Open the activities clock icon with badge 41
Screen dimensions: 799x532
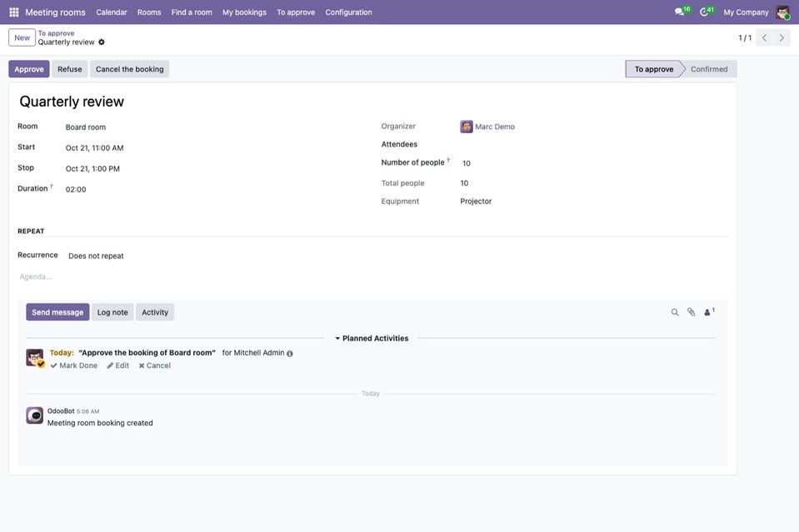click(x=707, y=11)
